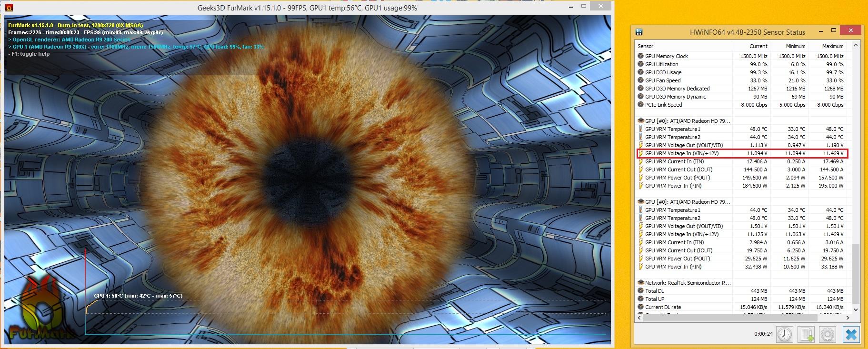Close the FurMark window
Viewport: 868px width, 349px height.
pos(601,6)
